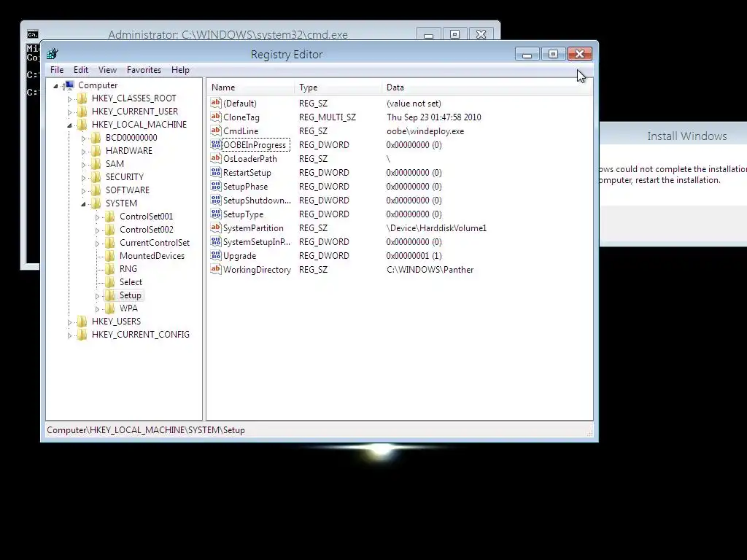Viewport: 747px width, 560px height.
Task: Click the DWORD icon beside Upgrade
Action: click(216, 255)
